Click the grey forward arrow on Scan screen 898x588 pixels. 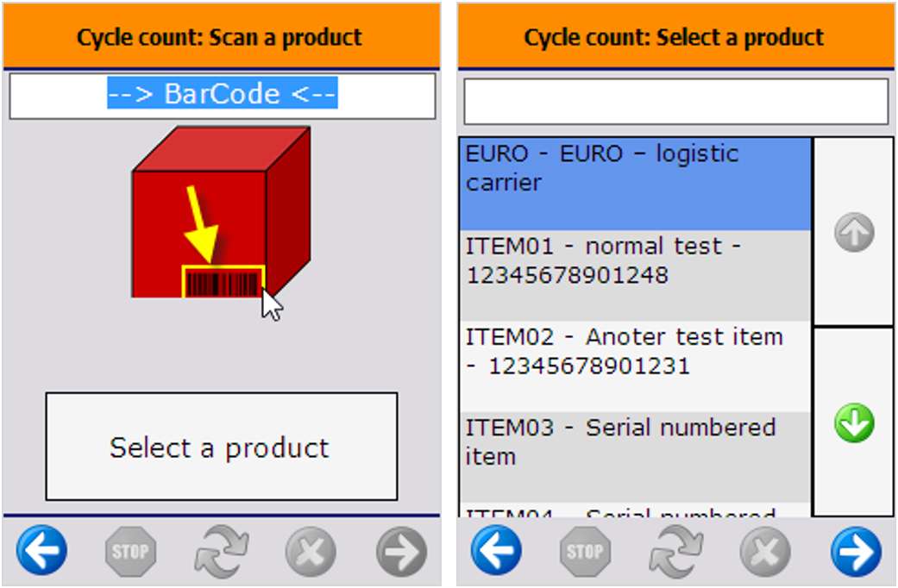click(401, 551)
